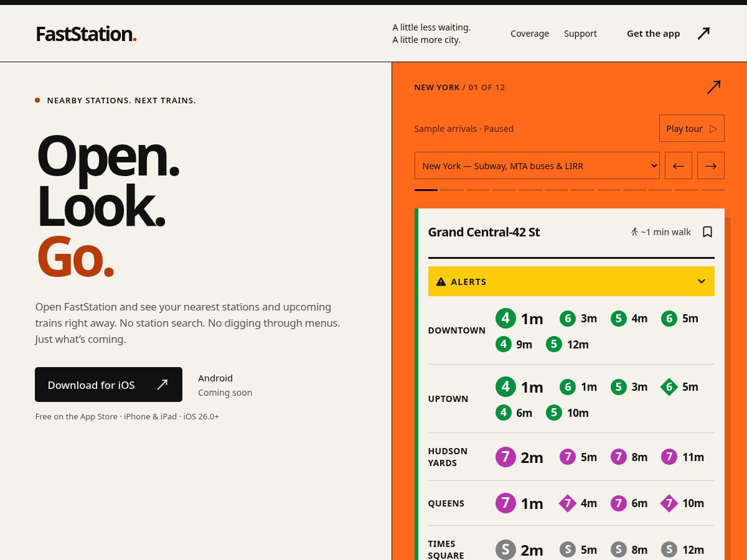Click the Free on the App Store note

[x=127, y=416]
